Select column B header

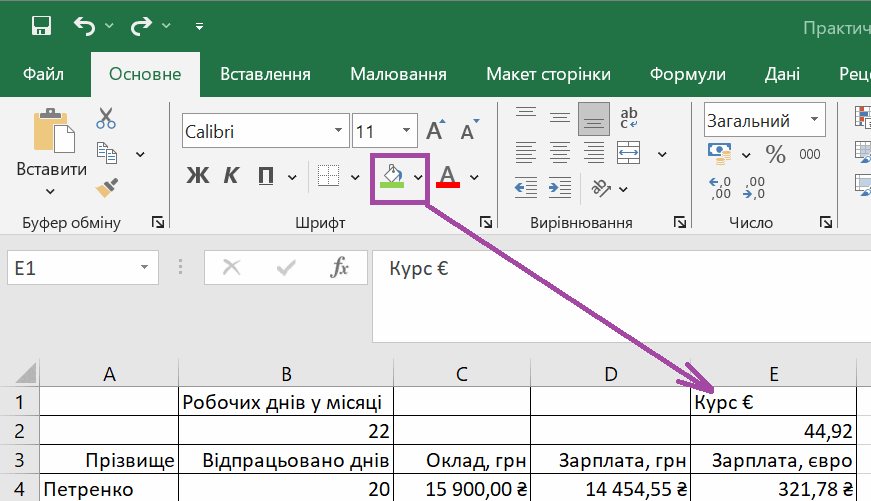tap(286, 373)
